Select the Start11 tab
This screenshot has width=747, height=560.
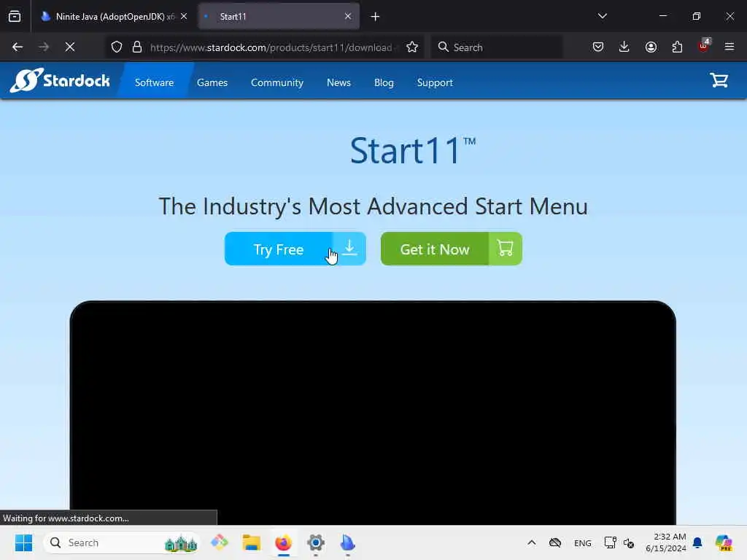click(x=279, y=16)
